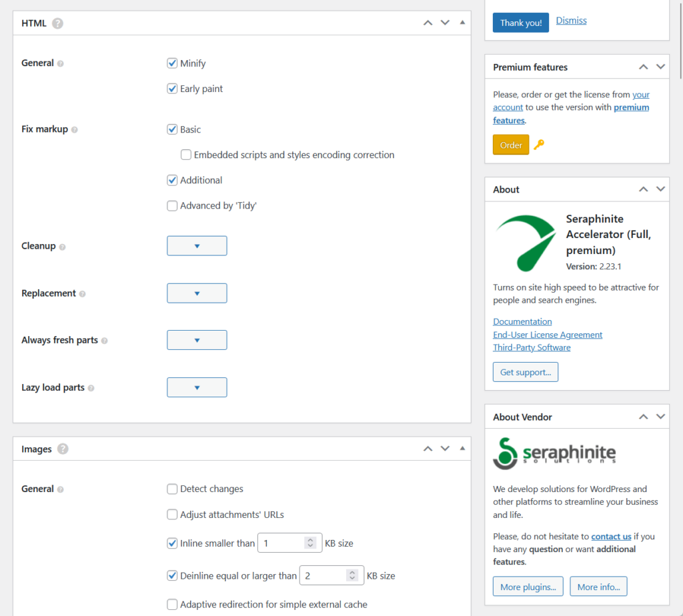Move Premium features panel up
Screen dimensions: 683x616
tap(644, 67)
